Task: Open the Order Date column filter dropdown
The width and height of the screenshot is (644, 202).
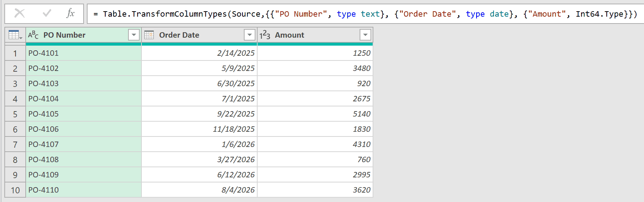Action: (250, 35)
